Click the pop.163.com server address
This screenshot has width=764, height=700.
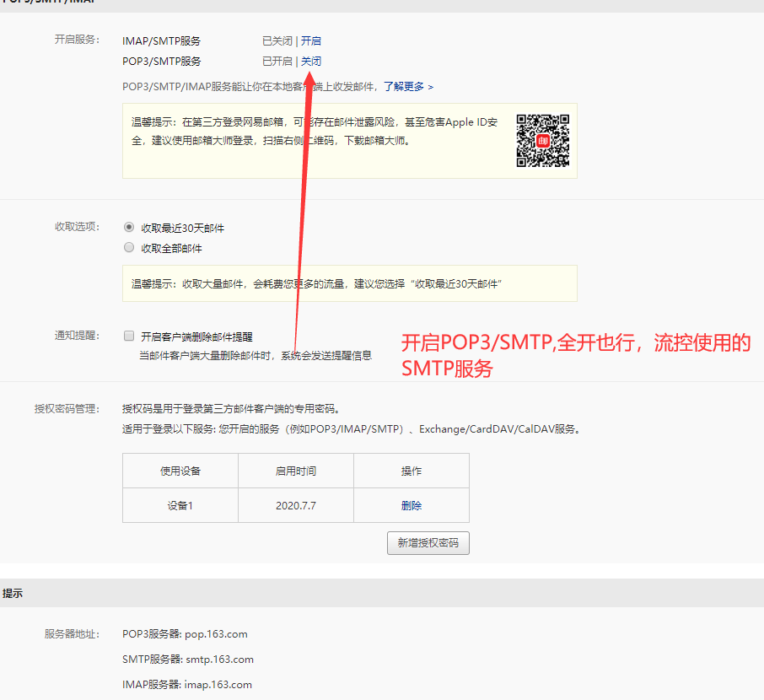(x=216, y=634)
